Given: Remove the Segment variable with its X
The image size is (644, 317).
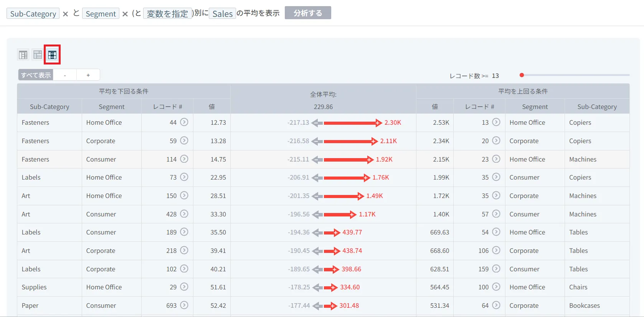Looking at the screenshot, I should pos(125,14).
